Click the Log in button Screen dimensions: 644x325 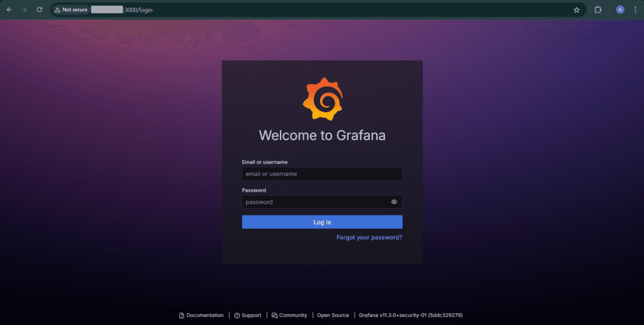pos(322,222)
